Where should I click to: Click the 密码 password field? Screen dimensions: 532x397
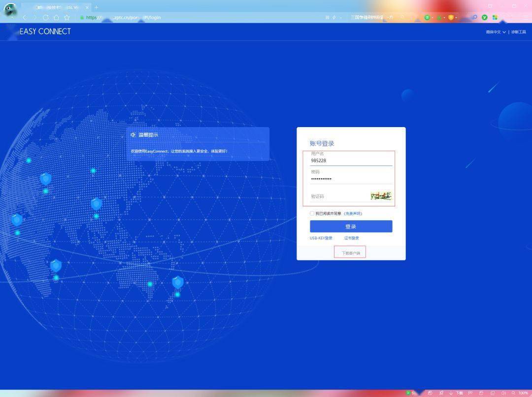click(x=351, y=178)
